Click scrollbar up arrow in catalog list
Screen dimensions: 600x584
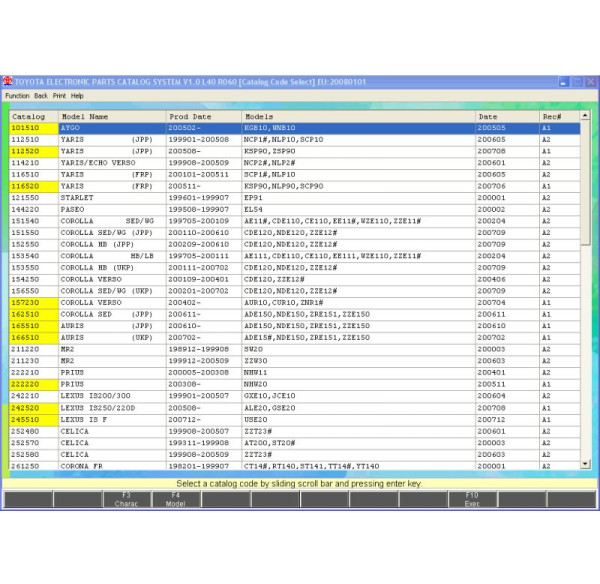click(586, 116)
